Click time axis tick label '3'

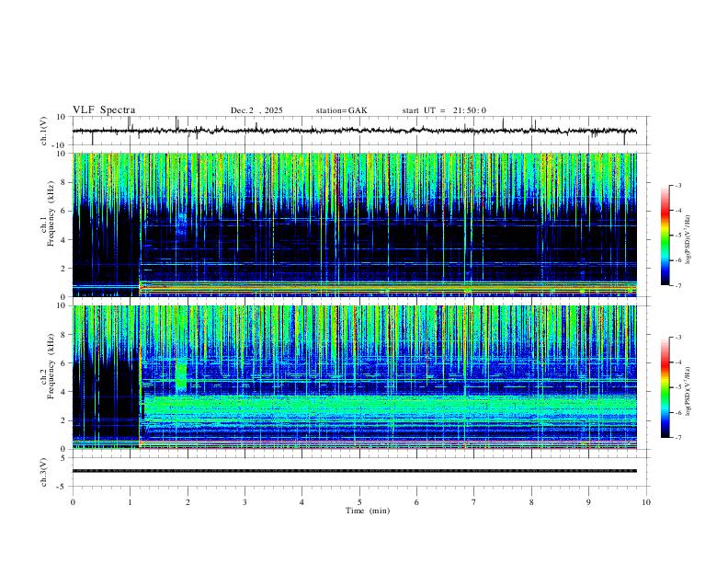245,502
